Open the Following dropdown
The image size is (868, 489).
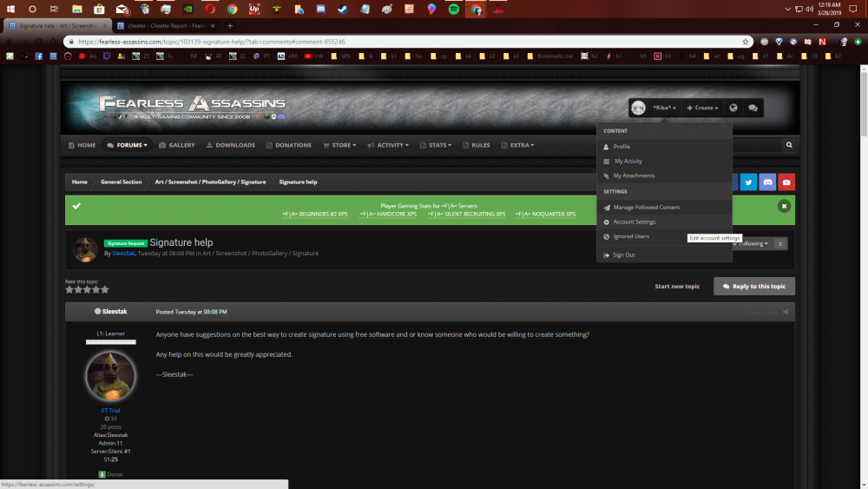752,244
